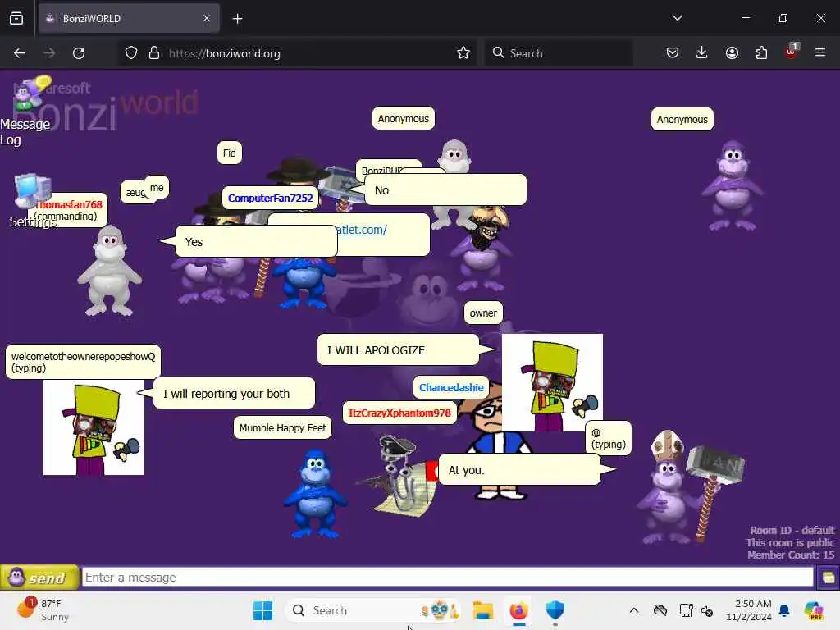Open the blue shield app in the taskbar
The height and width of the screenshot is (630, 840).
[x=555, y=610]
